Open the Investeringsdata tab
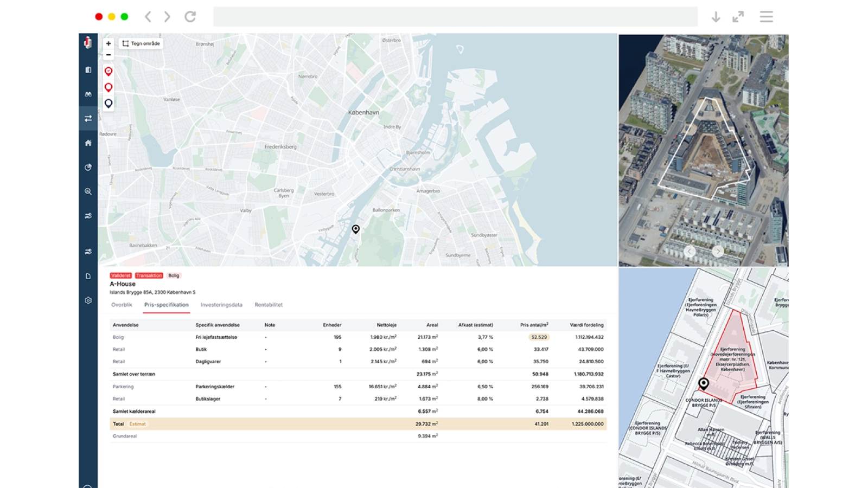Screen dimensions: 868x488 pos(221,305)
